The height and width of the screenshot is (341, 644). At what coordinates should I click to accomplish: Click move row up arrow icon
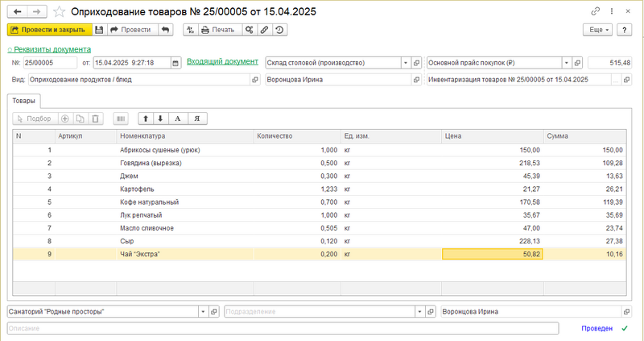click(146, 119)
